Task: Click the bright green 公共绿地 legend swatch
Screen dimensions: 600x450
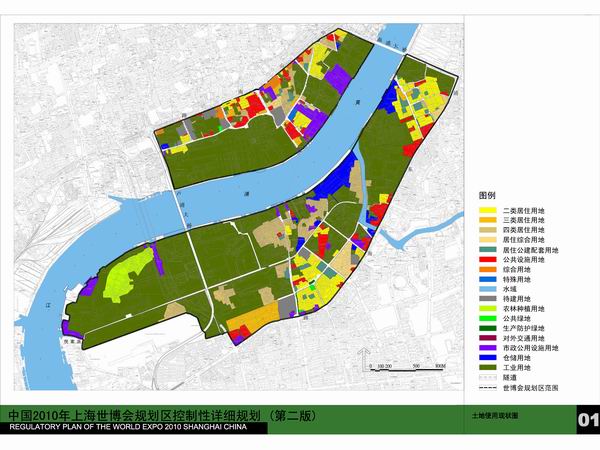Action: point(487,317)
